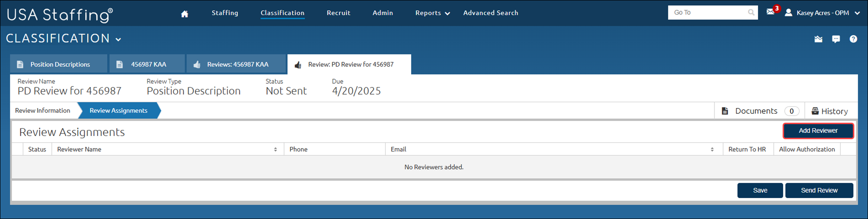Click the History printer icon

click(815, 111)
